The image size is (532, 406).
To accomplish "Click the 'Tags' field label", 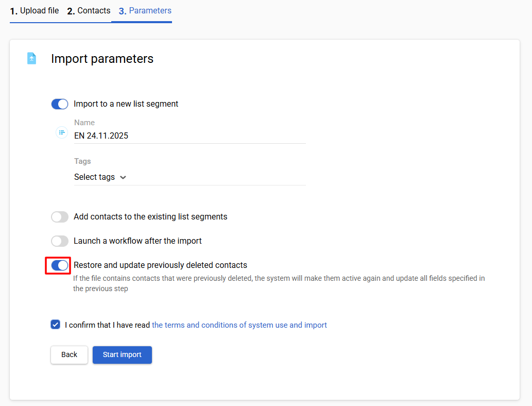I will coord(82,161).
